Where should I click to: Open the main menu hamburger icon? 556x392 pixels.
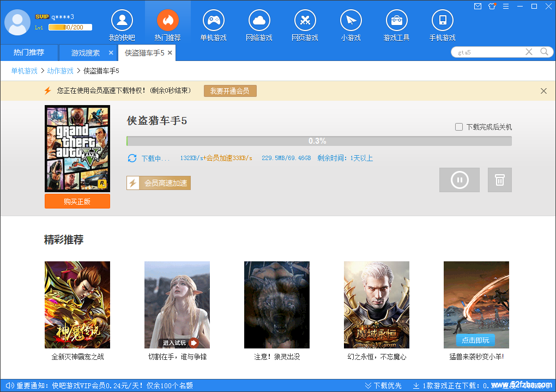click(506, 7)
